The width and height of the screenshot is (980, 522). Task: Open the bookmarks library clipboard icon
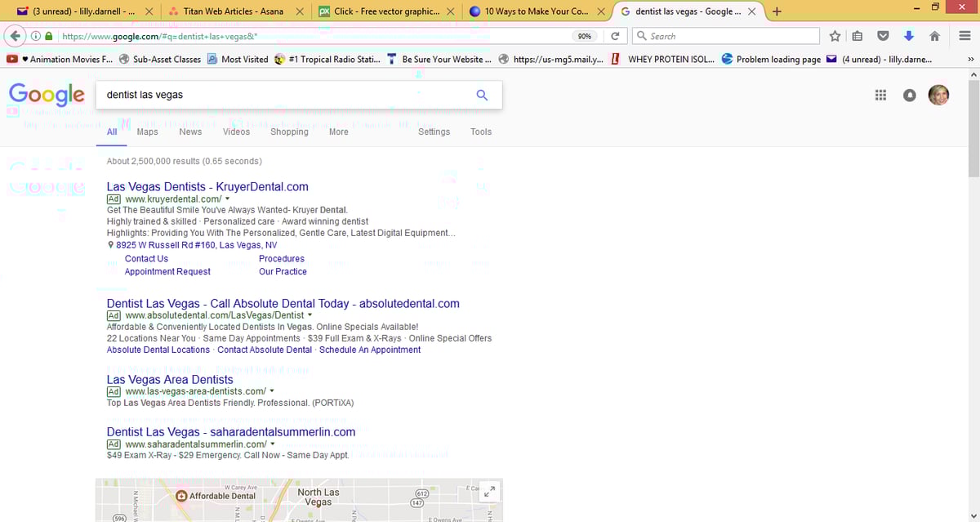[x=857, y=36]
